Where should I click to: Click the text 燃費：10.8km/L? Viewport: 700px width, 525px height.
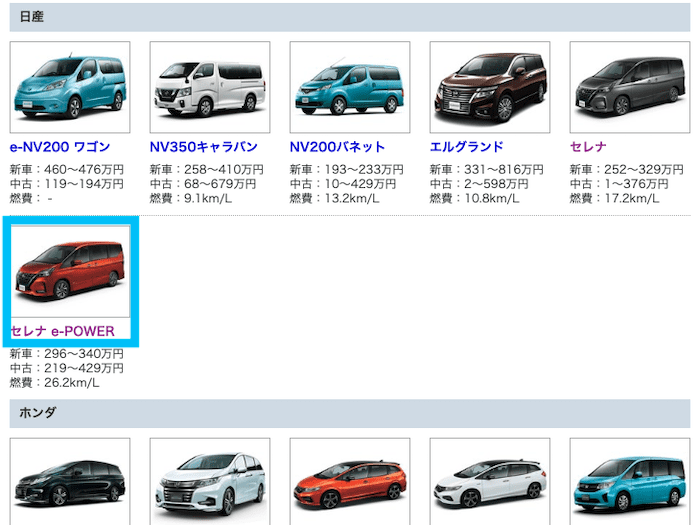pyautogui.click(x=475, y=198)
